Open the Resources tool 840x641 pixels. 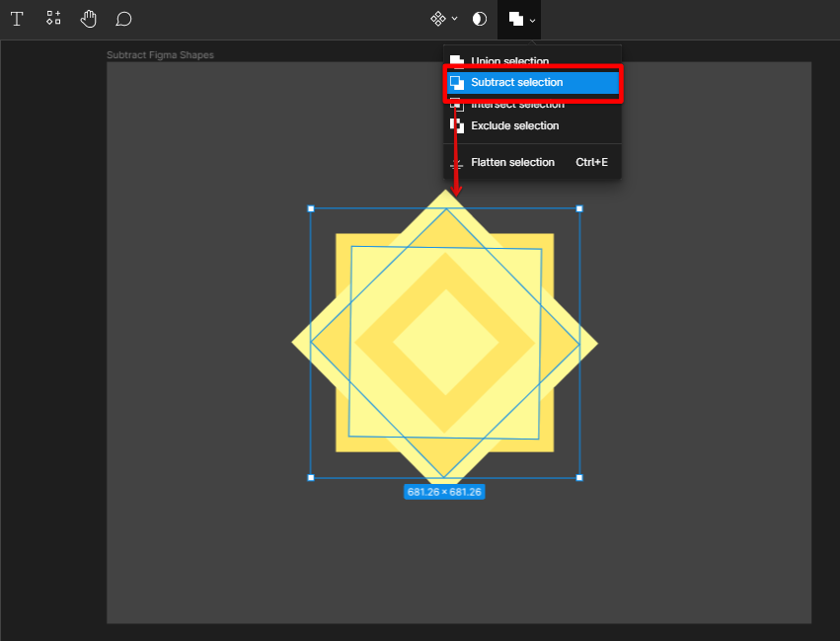pos(53,19)
